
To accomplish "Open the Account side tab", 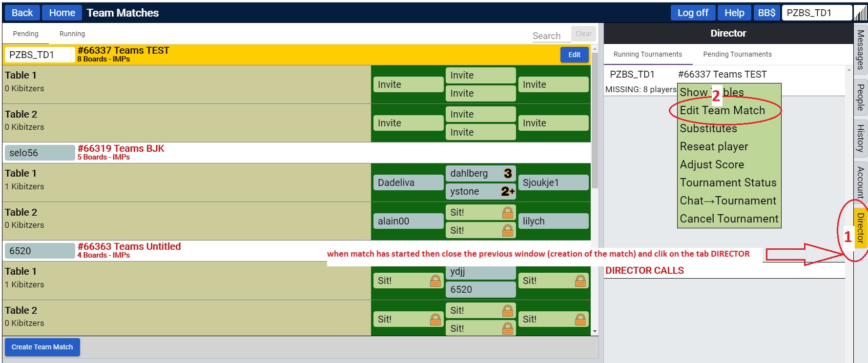I will point(860,182).
